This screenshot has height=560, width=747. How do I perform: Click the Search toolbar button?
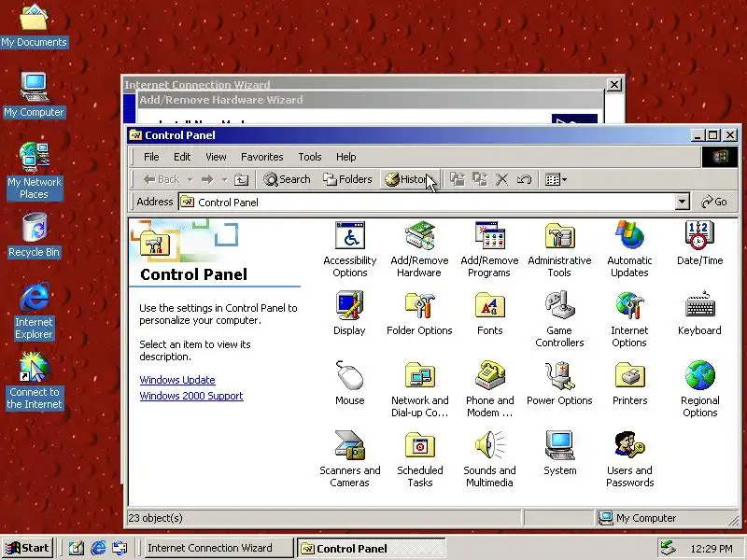click(288, 179)
